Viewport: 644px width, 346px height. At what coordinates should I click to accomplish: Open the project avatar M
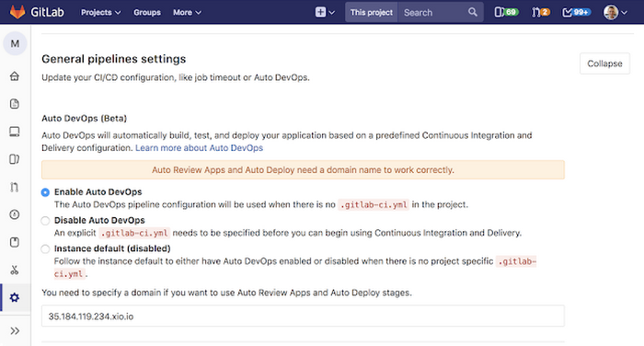coord(15,43)
